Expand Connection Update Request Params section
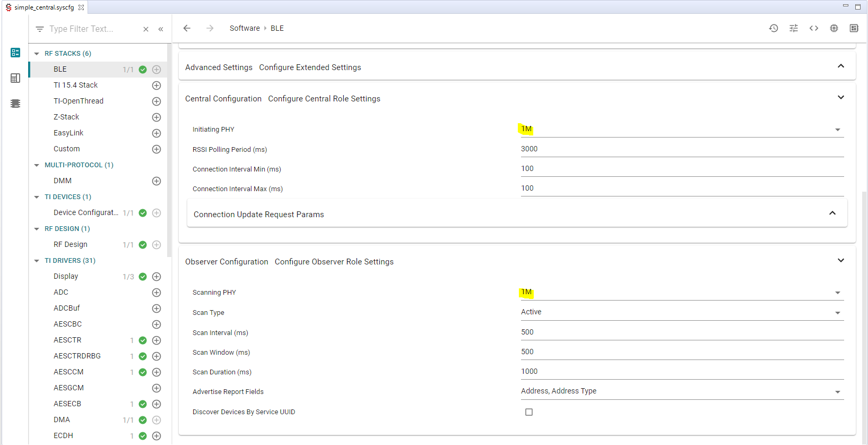 (832, 213)
